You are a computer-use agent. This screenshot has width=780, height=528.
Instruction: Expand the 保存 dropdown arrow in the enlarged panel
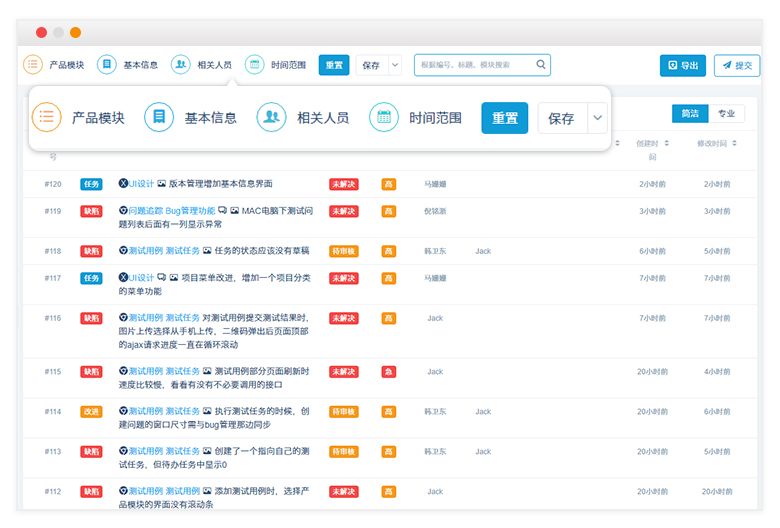(x=597, y=118)
